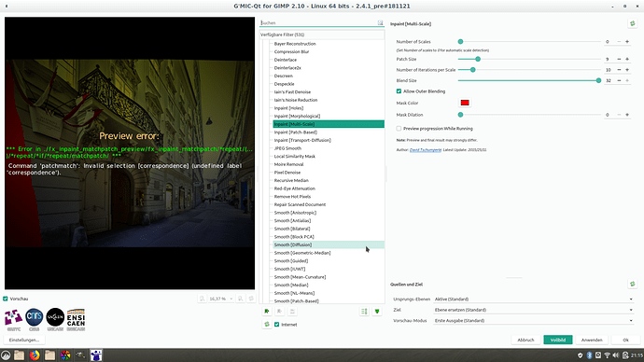Image resolution: width=644 pixels, height=362 pixels.
Task: Click the Vollbild button
Action: [x=558, y=340]
